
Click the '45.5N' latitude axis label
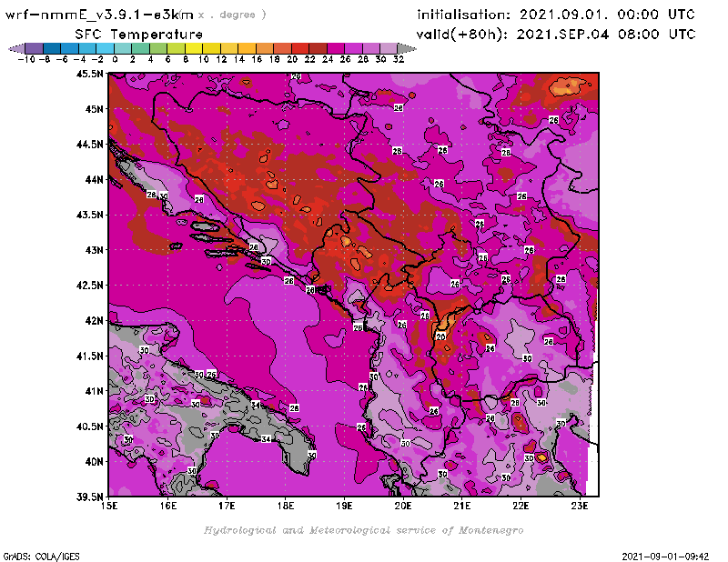(x=89, y=74)
